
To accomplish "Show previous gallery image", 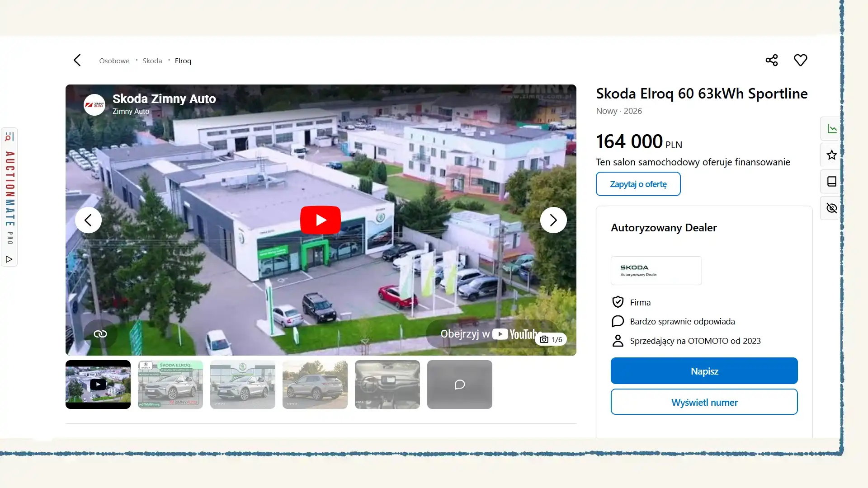I will pyautogui.click(x=88, y=220).
